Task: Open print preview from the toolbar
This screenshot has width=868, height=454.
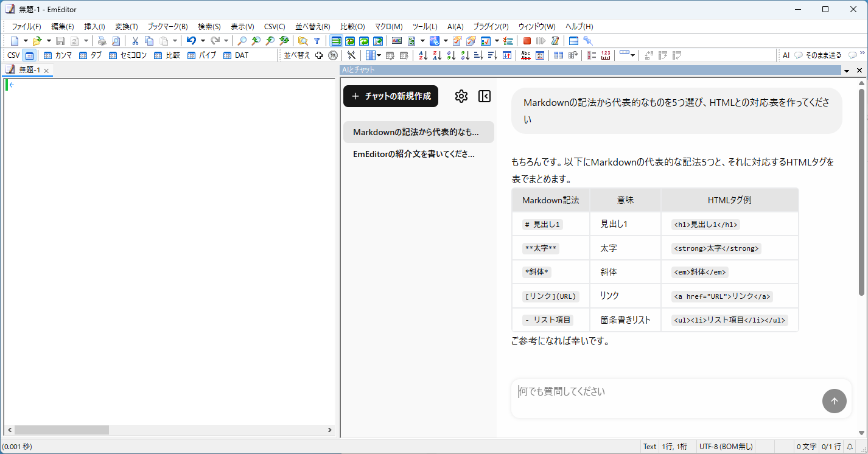Action: [x=116, y=40]
